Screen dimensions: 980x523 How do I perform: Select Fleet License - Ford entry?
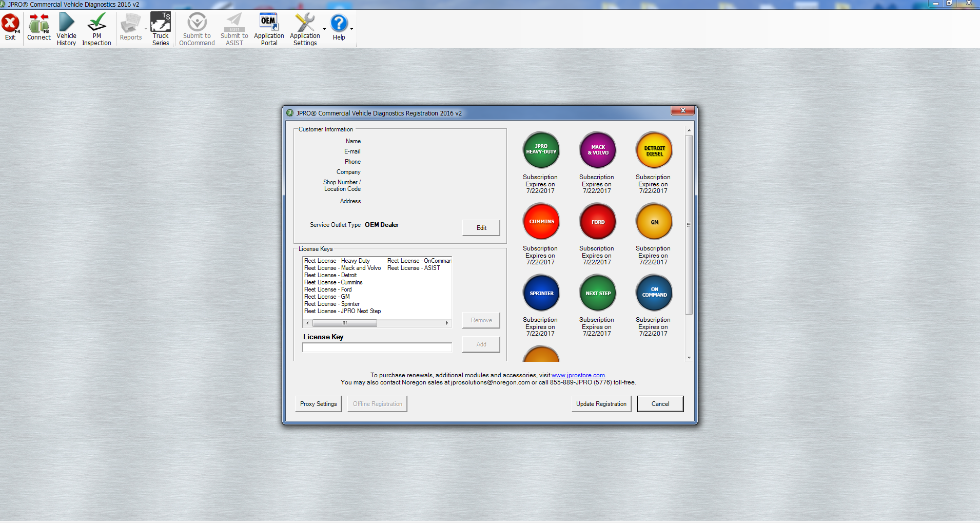(x=328, y=289)
